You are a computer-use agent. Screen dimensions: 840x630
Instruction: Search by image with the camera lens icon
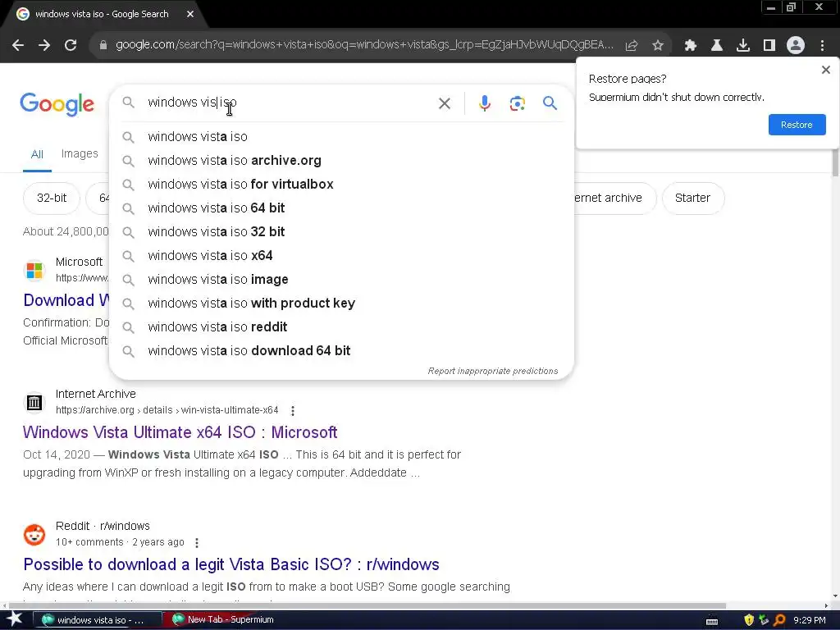click(x=518, y=103)
